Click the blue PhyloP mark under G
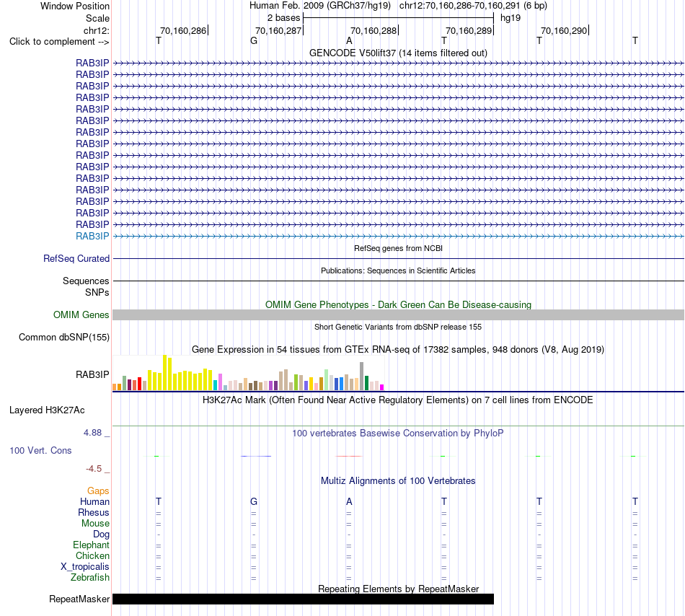This screenshot has width=685, height=616. tap(256, 456)
